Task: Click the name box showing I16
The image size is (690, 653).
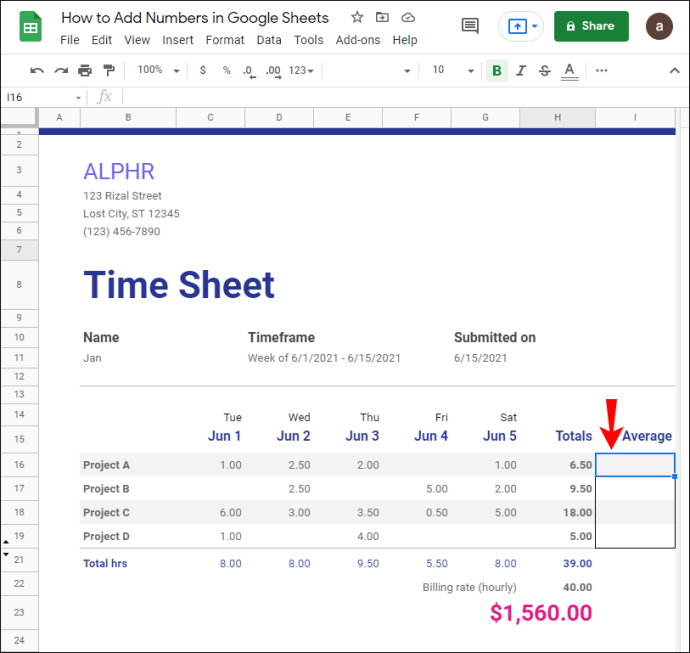Action: tap(39, 97)
